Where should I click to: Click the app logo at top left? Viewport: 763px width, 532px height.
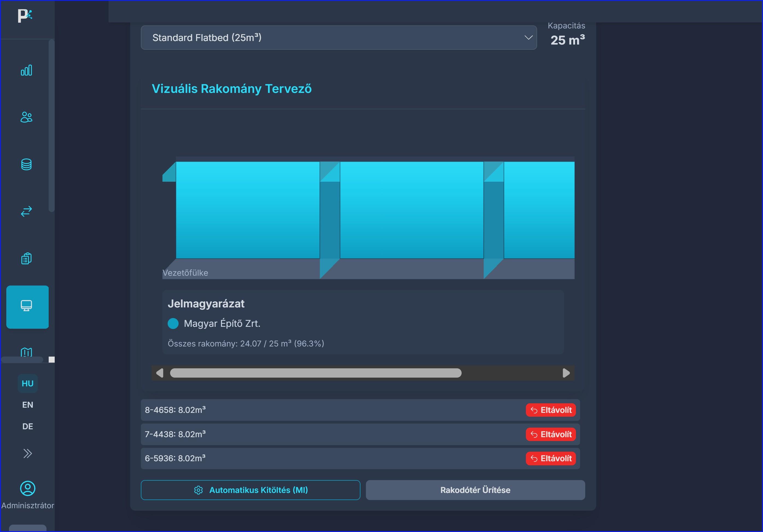click(x=25, y=16)
